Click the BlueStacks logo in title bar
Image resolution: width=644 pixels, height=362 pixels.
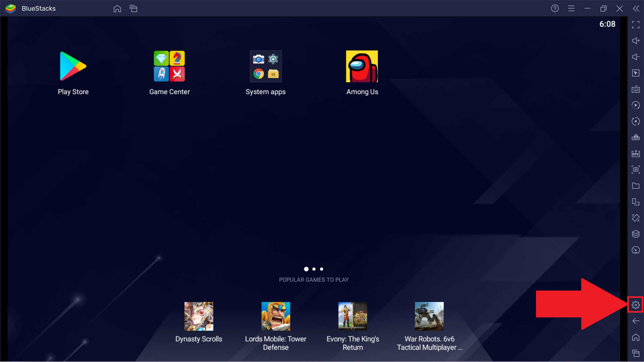pos(11,8)
